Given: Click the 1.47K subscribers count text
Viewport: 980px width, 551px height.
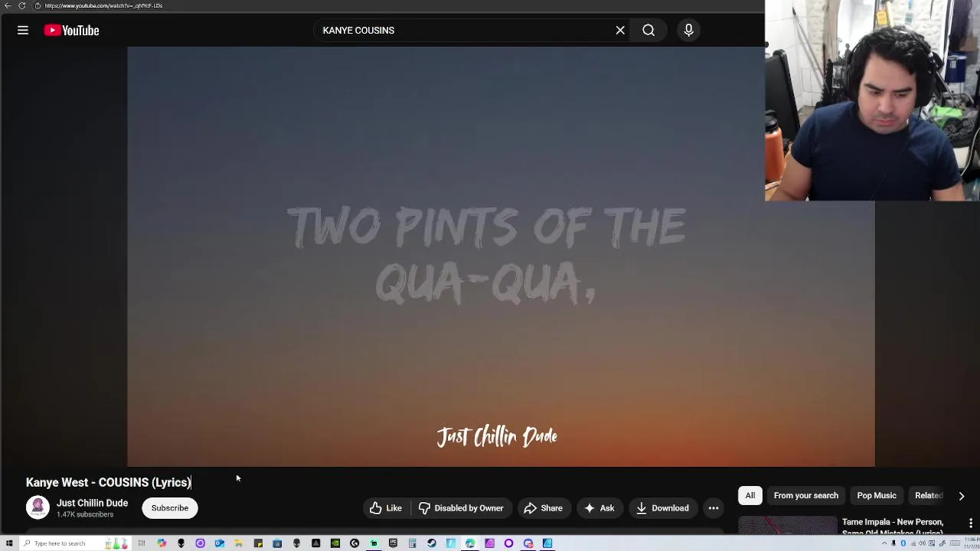Looking at the screenshot, I should point(85,514).
